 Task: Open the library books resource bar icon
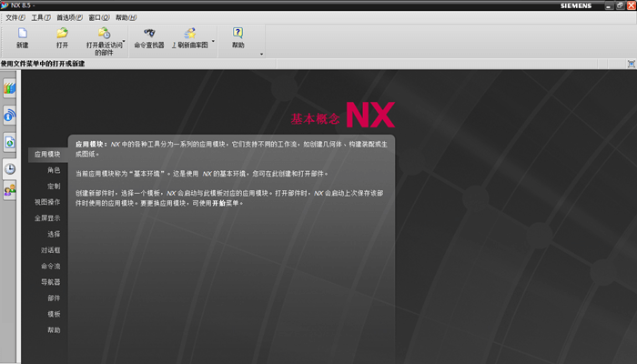pyautogui.click(x=10, y=88)
